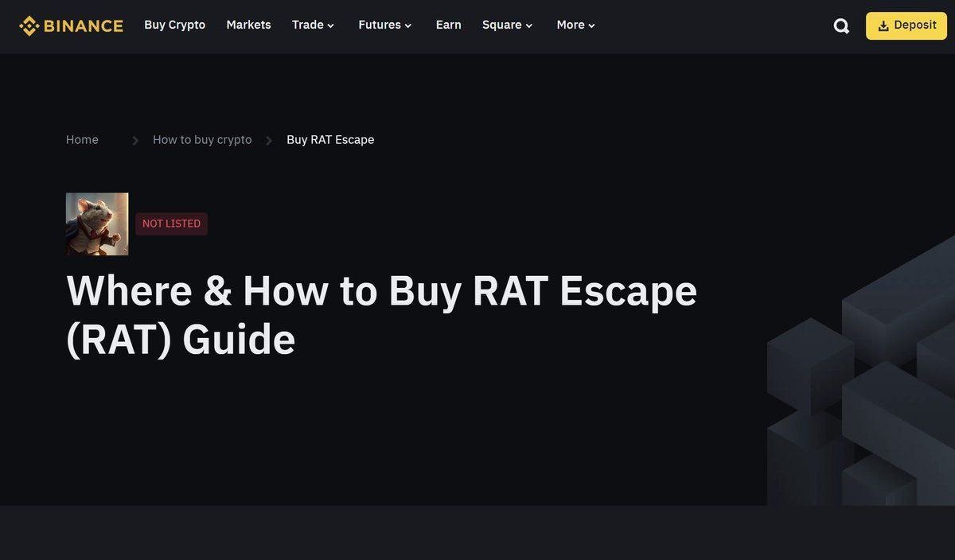Click the Binance logo

coord(71,25)
